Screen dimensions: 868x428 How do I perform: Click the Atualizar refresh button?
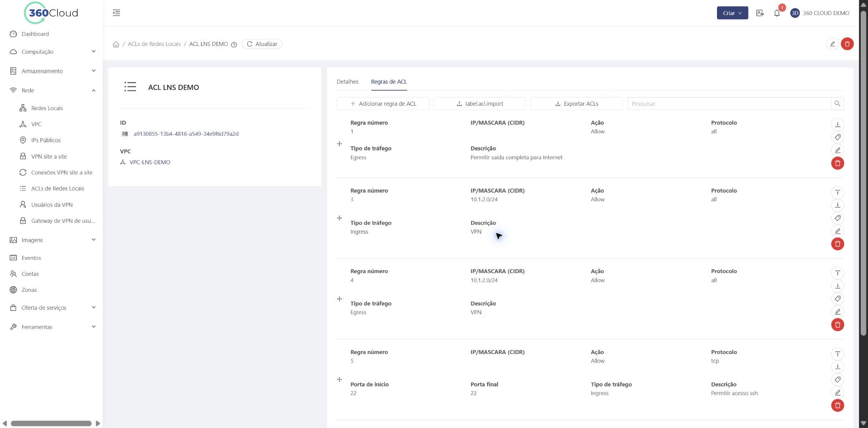(x=262, y=44)
